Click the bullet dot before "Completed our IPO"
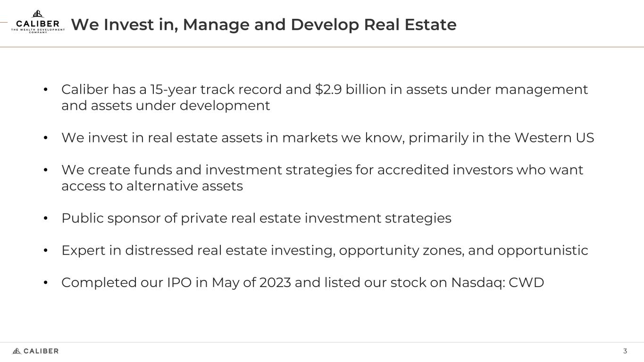Screen dimensions: 644x362 [x=46, y=283]
